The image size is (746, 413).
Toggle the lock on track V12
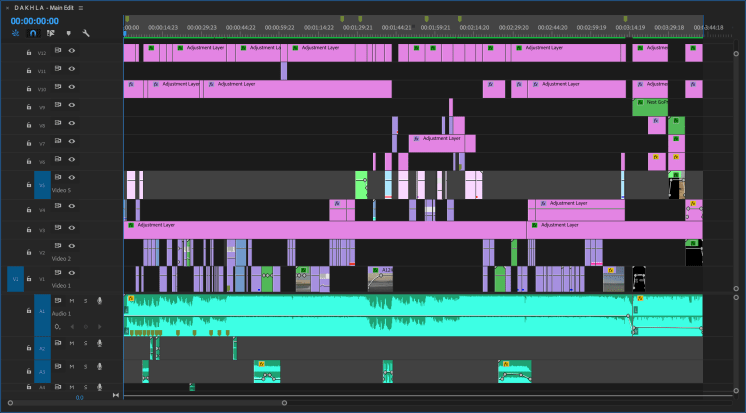[x=28, y=49]
